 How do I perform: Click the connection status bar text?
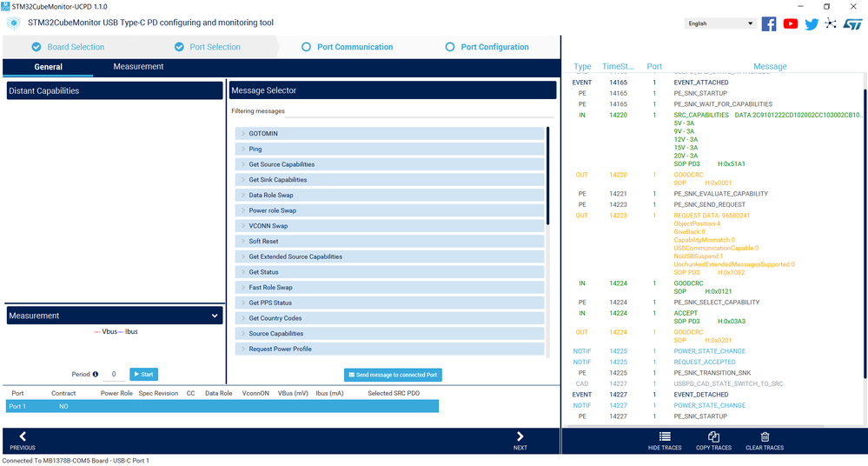[76, 461]
